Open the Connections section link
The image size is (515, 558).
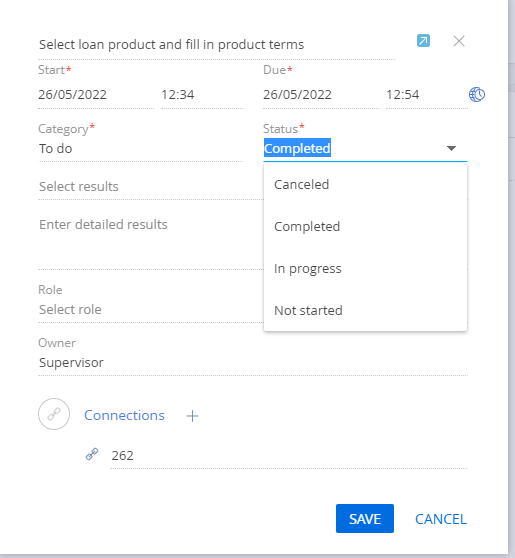124,415
